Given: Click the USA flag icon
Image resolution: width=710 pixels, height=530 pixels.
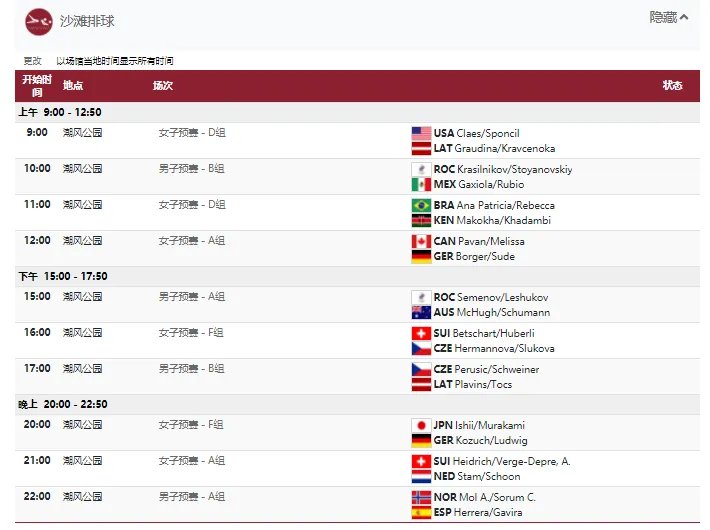Looking at the screenshot, I should [x=421, y=133].
